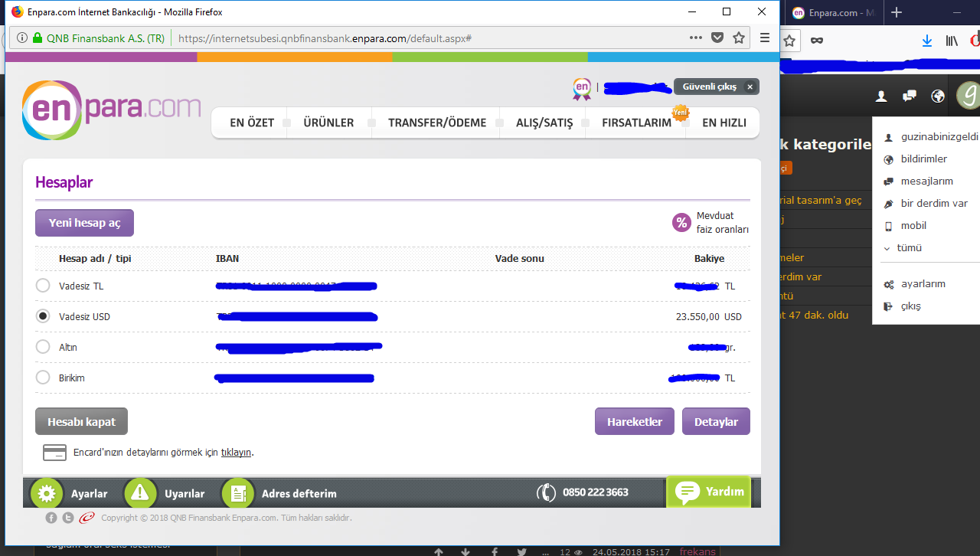The height and width of the screenshot is (556, 980).
Task: Open the green Ayarlar gear icon
Action: coord(47,493)
